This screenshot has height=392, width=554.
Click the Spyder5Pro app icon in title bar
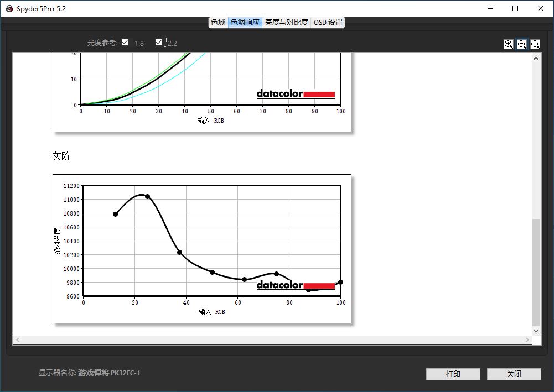click(x=9, y=8)
